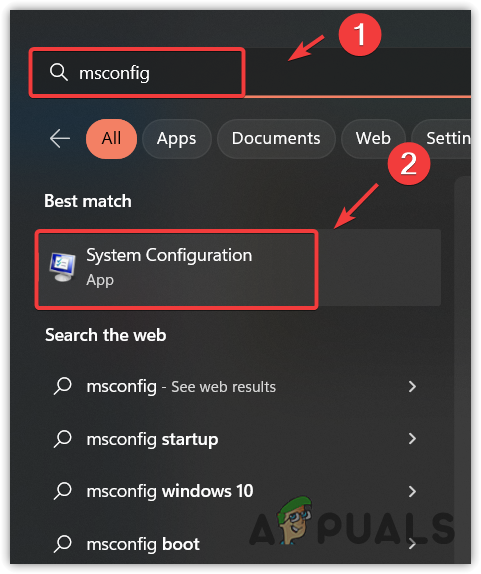Click the magnifier icon in search box
The height and width of the screenshot is (574, 481).
pos(59,72)
